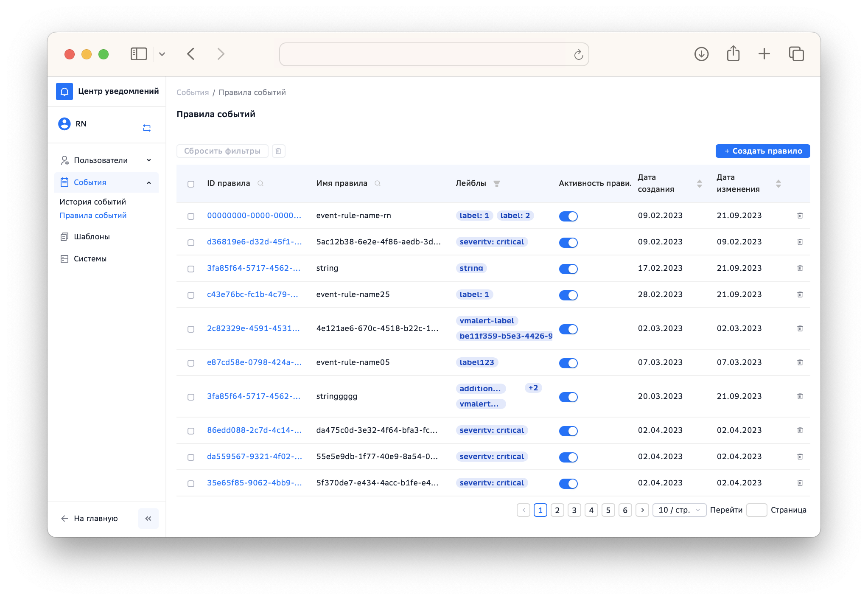This screenshot has height=600, width=868.
Task: Expand the Пользователи menu chevron
Action: coord(149,160)
